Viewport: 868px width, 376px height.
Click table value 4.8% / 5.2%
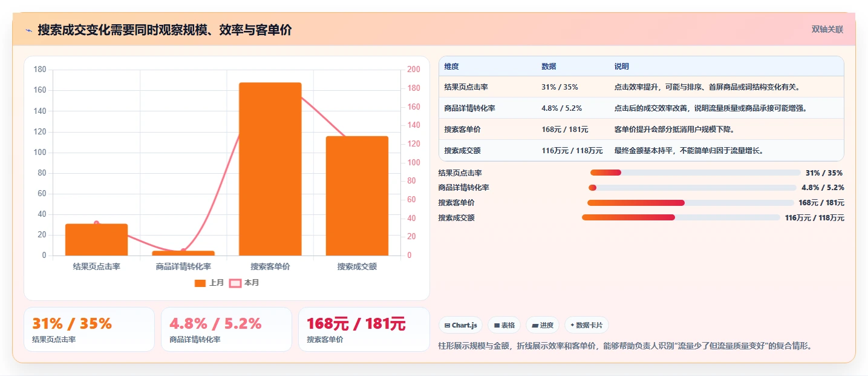coord(561,108)
